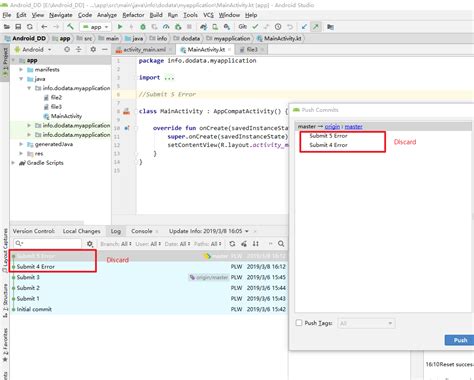Click the master remote branch link
The image size is (474, 380).
click(353, 126)
